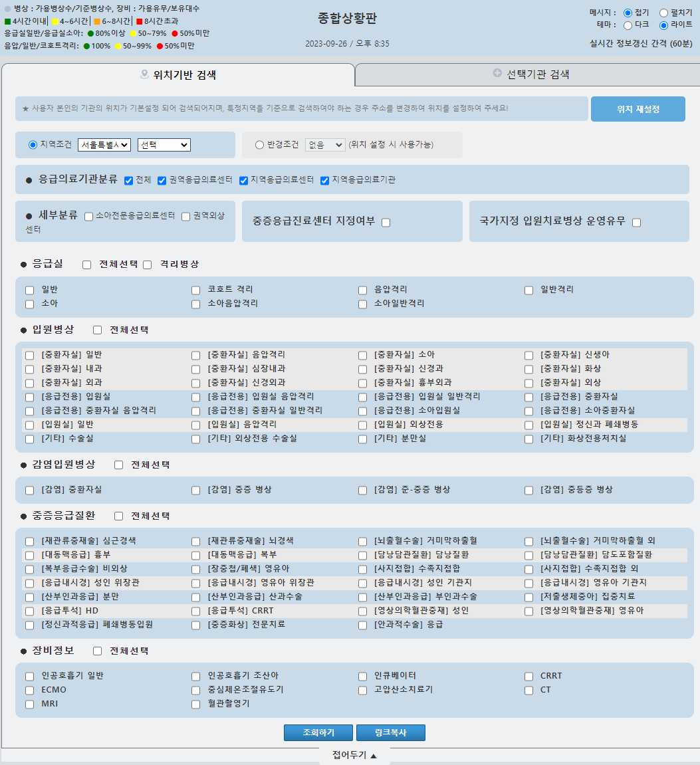Click the red 8시간초과 legend square
The height and width of the screenshot is (765, 700).
pos(139,21)
